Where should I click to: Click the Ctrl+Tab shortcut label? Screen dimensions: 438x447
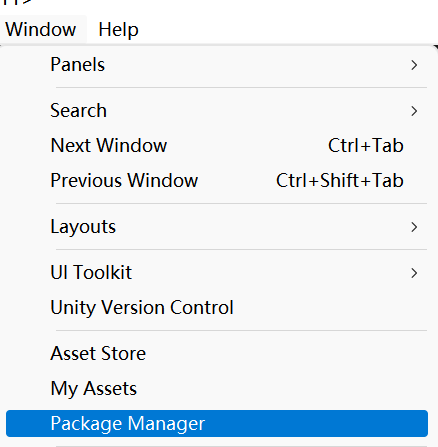(x=366, y=145)
